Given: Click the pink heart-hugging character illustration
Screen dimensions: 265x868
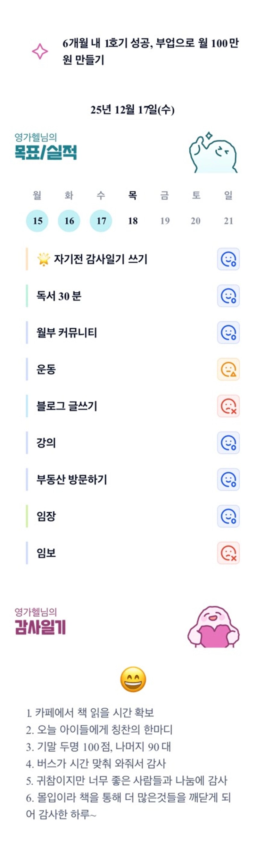Looking at the screenshot, I should point(213,627).
